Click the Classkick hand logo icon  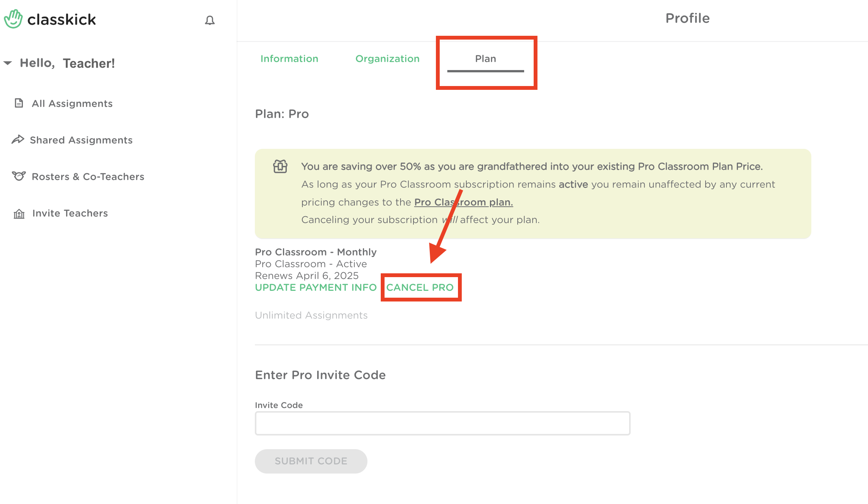coord(13,19)
